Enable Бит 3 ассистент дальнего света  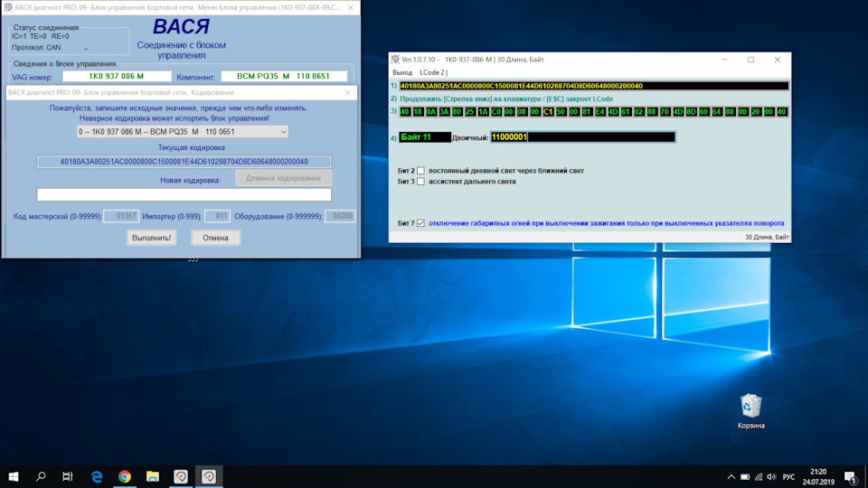(x=420, y=181)
